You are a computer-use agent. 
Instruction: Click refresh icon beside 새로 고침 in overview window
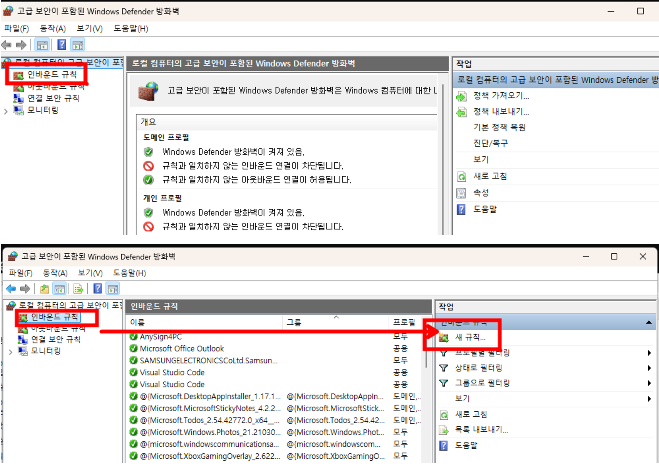[461, 177]
